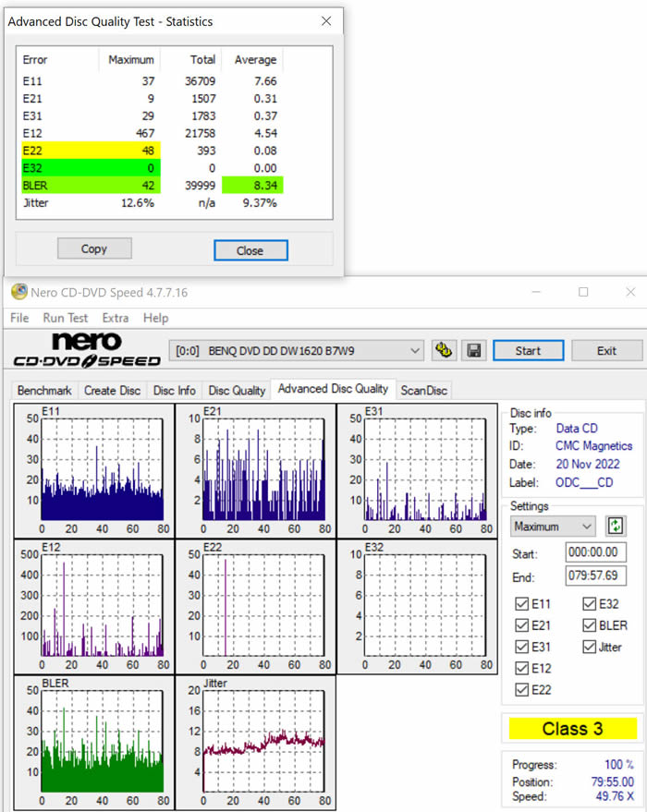Click the End time input field
Viewport: 647px width, 812px height.
[x=596, y=576]
